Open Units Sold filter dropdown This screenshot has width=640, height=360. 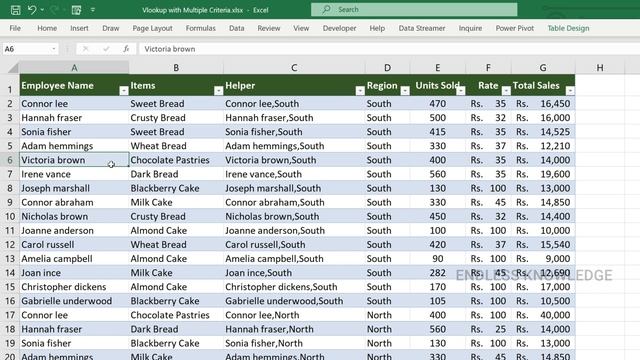(460, 91)
